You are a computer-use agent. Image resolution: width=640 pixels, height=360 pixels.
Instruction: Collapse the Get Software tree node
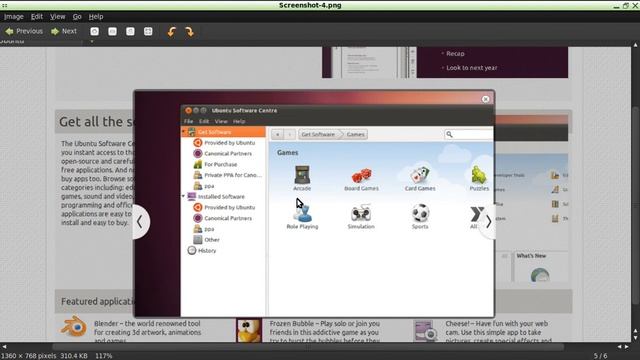184,132
